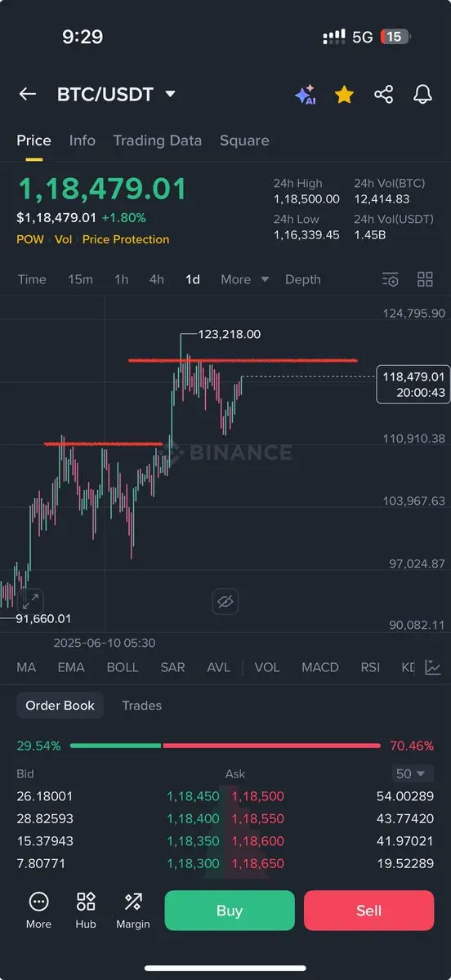Open the price alert bell icon
This screenshot has height=980, width=451.
pyautogui.click(x=422, y=95)
